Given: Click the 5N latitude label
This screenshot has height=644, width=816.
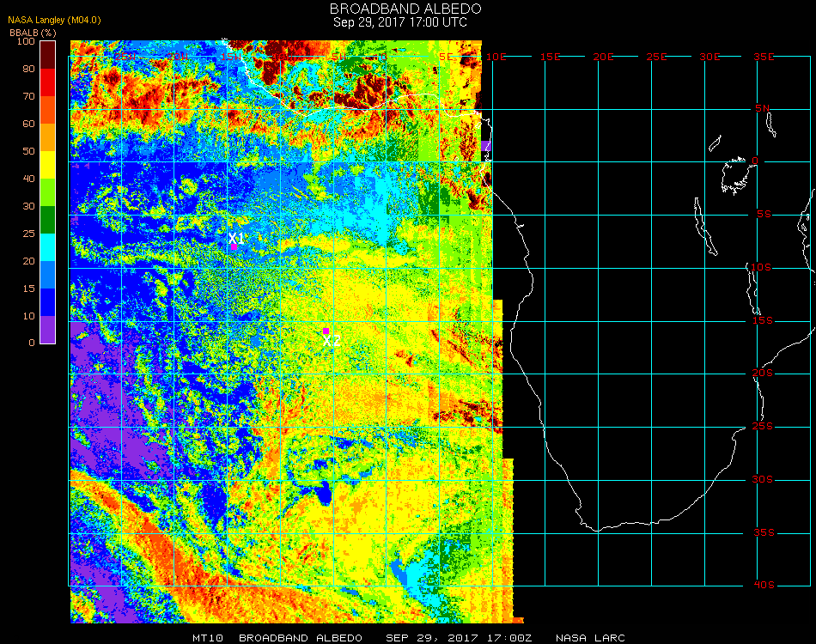Looking at the screenshot, I should (763, 108).
